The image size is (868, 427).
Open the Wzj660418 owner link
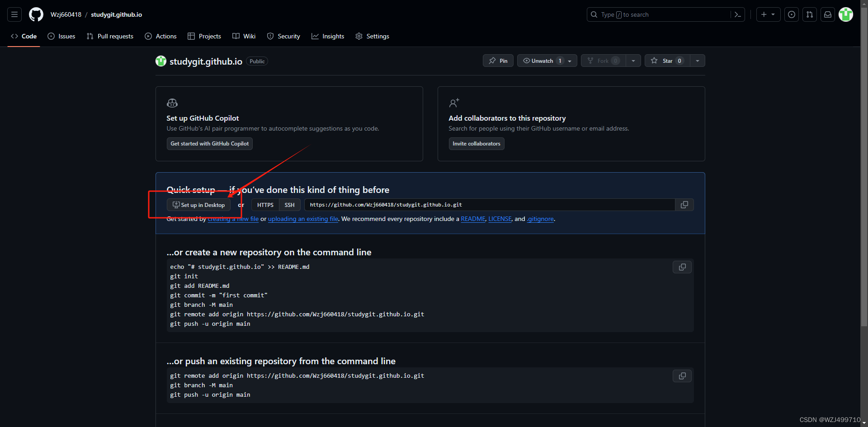tap(66, 14)
